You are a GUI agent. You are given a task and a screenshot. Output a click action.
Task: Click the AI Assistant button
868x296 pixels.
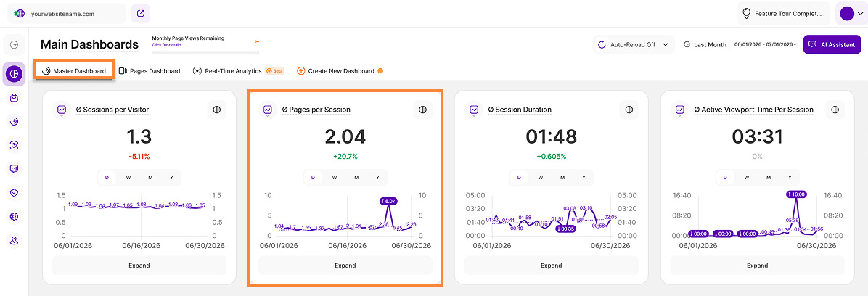click(832, 44)
